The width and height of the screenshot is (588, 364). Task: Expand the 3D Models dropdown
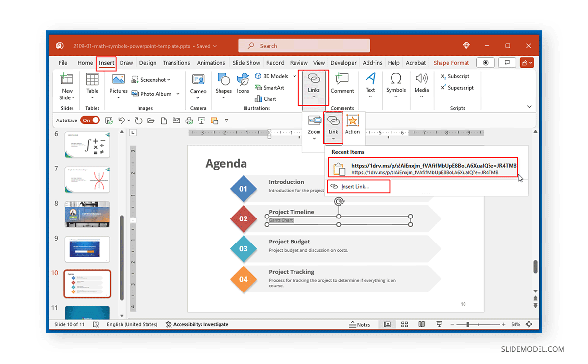295,76
